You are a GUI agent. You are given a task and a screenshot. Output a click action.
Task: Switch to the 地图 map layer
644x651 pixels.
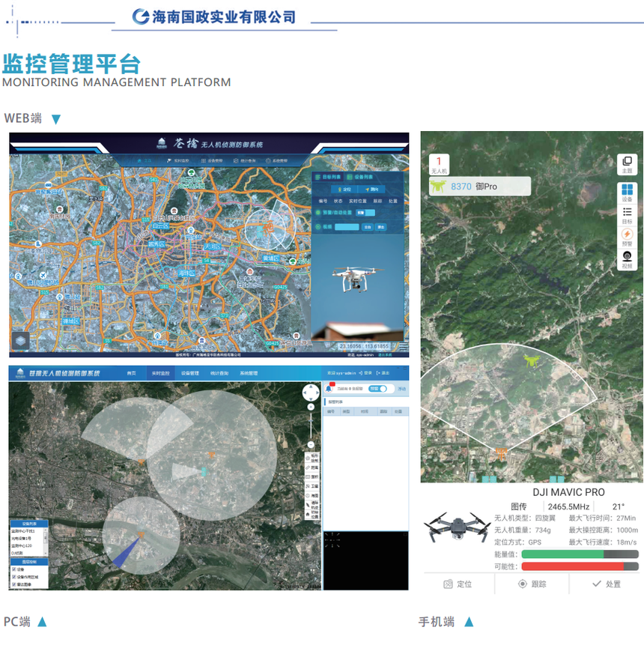click(312, 495)
